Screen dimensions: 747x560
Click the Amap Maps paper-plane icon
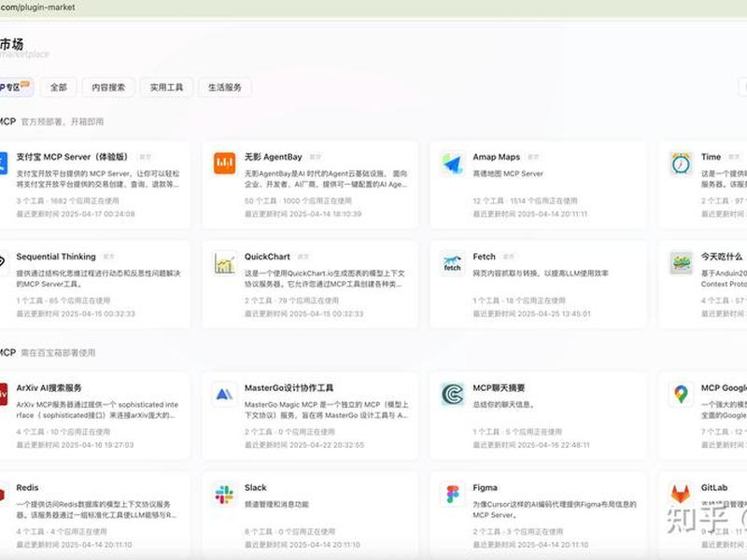click(x=453, y=163)
